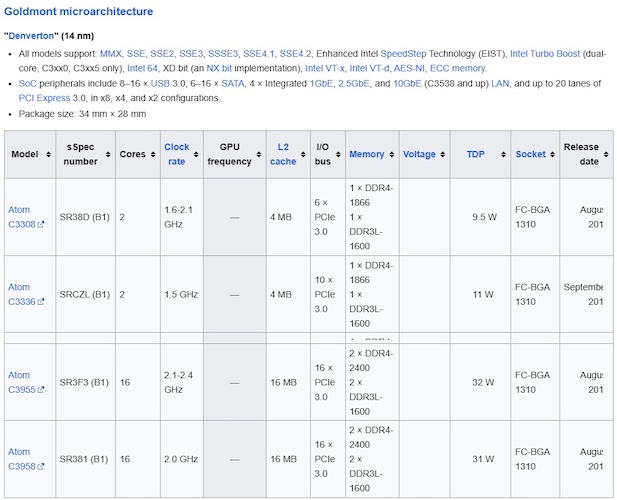Open the Atom C3958 external link
Screen dimensions: 617x500
(x=26, y=459)
